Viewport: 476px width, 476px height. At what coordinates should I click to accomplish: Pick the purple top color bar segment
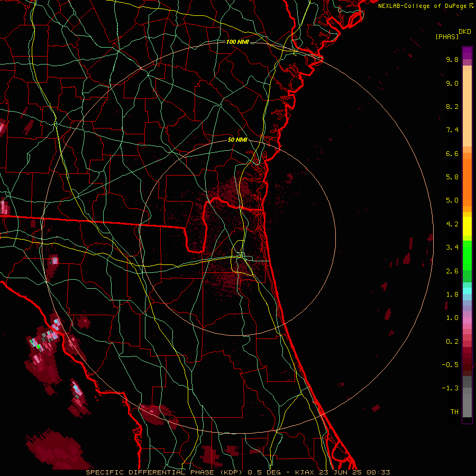click(x=467, y=53)
